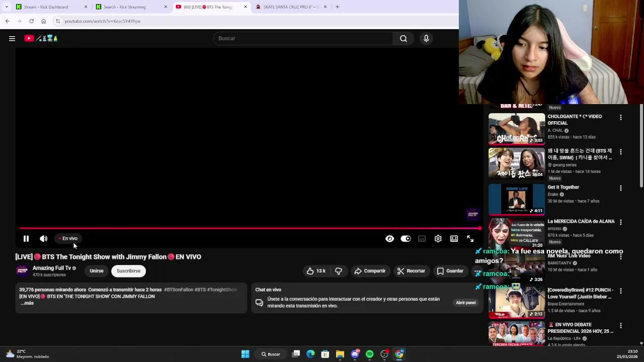Save the video with Guardar
Screen dimensions: 644x362
point(450,271)
